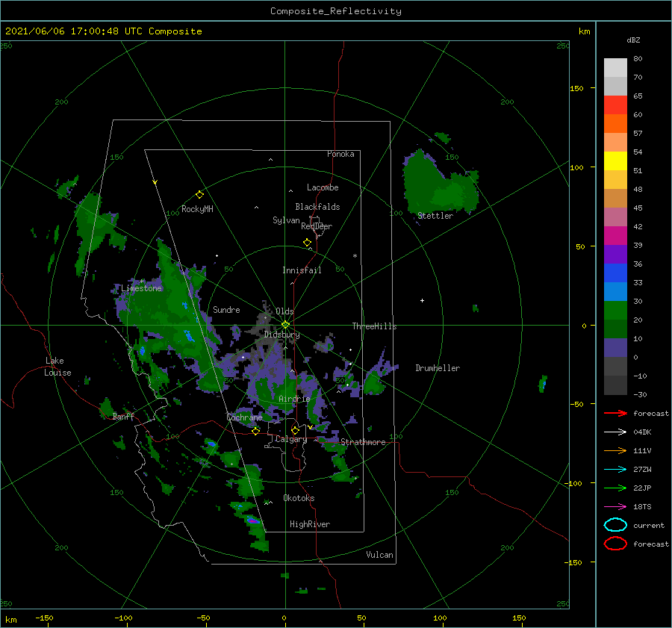
Task: Click the Okotoks city label
Action: [x=299, y=498]
